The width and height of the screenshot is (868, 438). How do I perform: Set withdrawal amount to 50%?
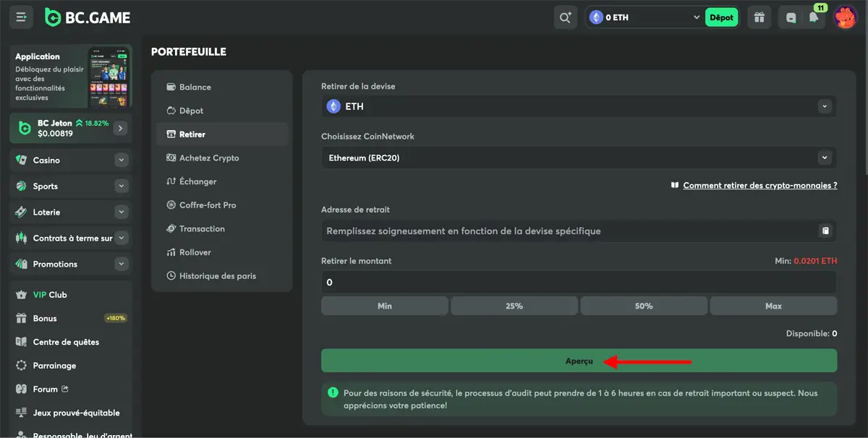coord(643,305)
